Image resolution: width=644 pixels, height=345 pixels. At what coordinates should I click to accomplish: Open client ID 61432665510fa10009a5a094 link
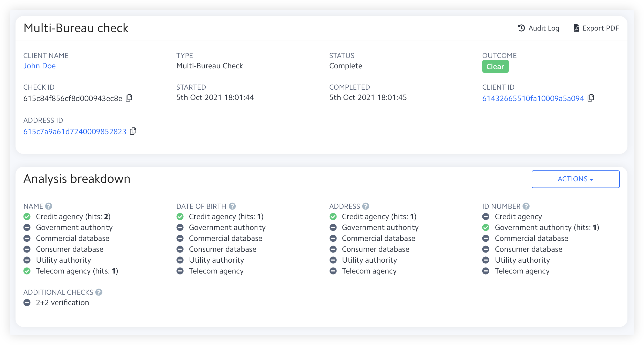533,98
